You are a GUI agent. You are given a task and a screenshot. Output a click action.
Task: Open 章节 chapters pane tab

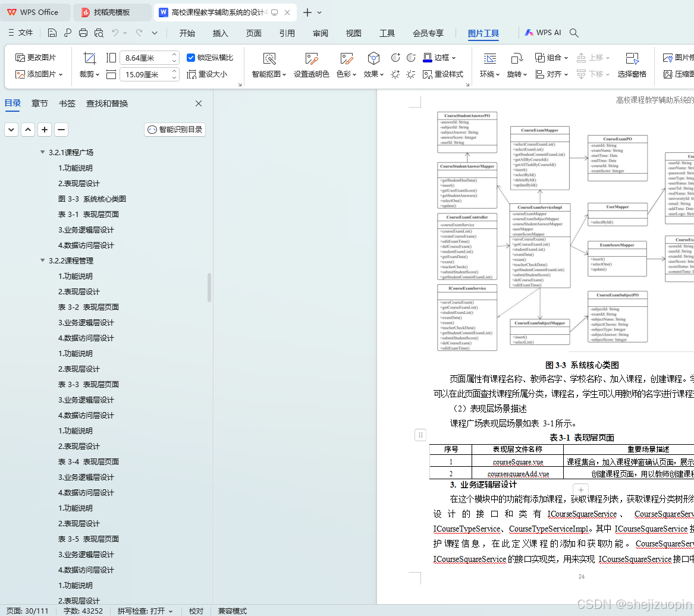[x=40, y=103]
